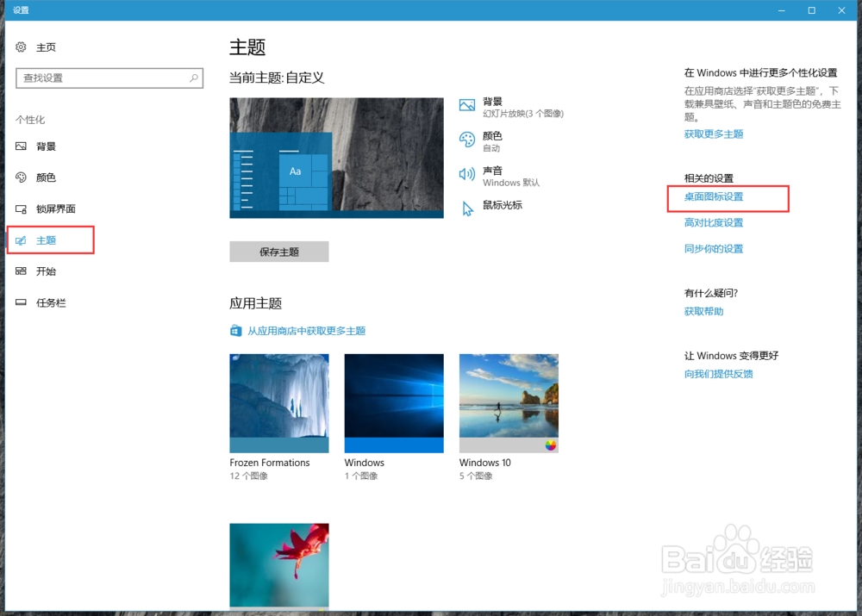Open 桌面图标设置 link

(x=714, y=196)
